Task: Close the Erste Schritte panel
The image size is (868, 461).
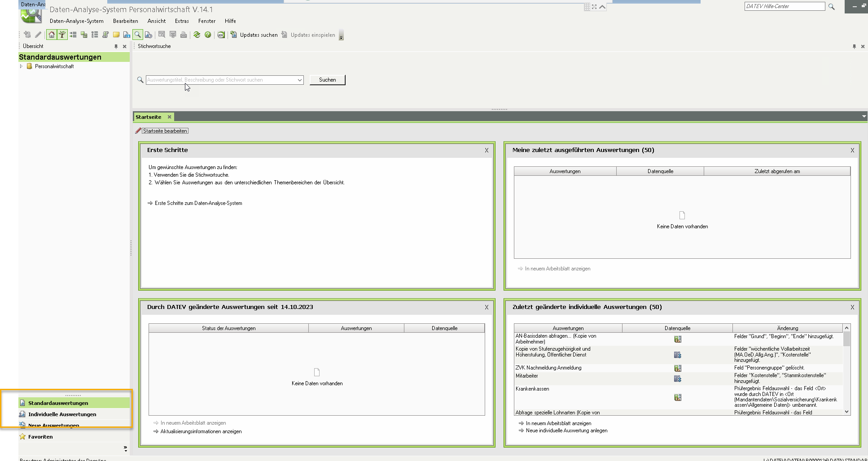Action: point(487,150)
